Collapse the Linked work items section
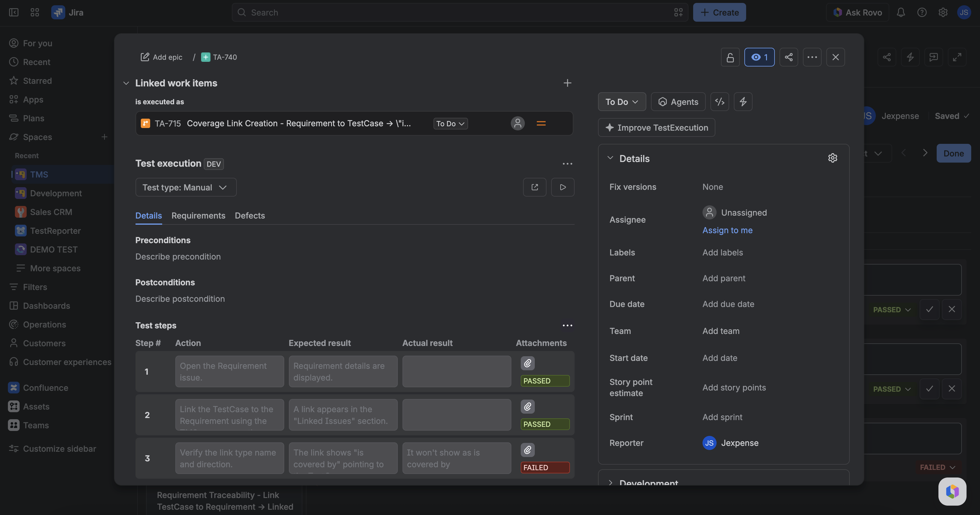The image size is (980, 515). 126,83
